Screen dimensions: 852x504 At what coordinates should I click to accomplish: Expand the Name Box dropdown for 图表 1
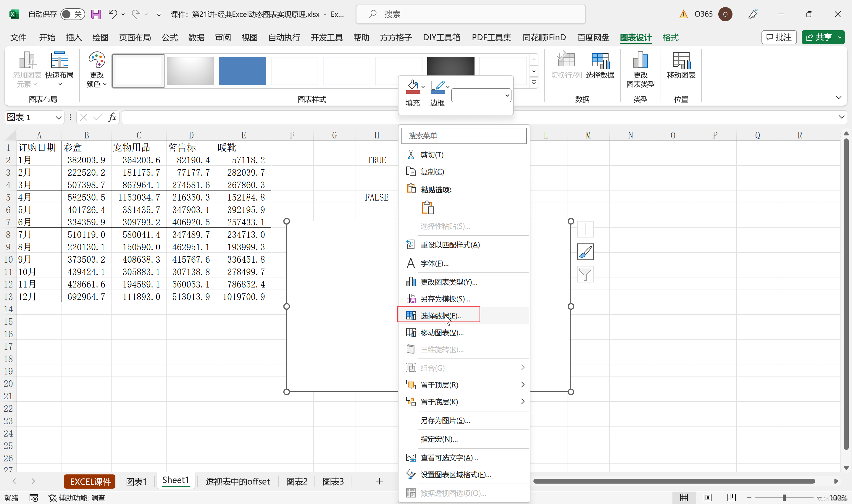pyautogui.click(x=58, y=117)
